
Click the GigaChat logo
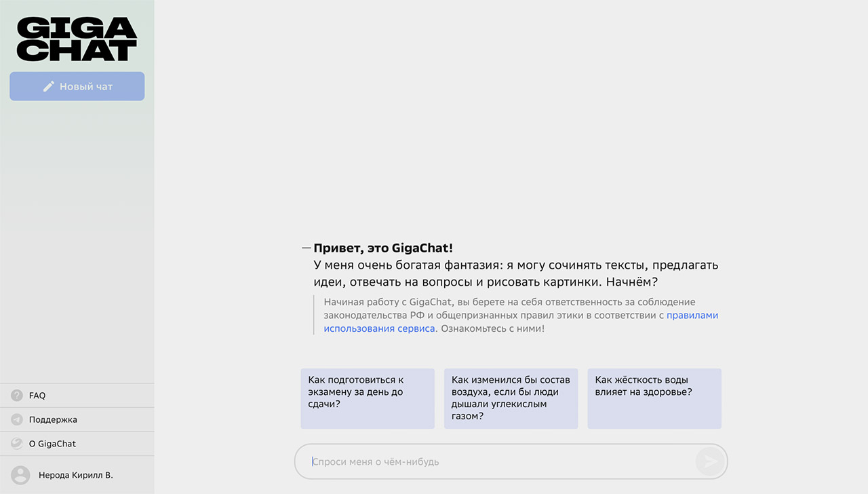coord(77,39)
